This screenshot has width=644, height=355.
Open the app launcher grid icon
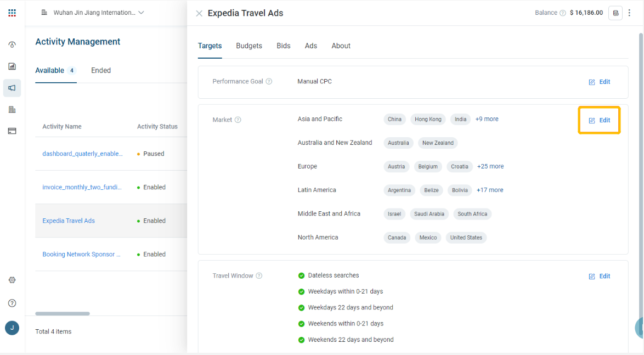tap(12, 13)
